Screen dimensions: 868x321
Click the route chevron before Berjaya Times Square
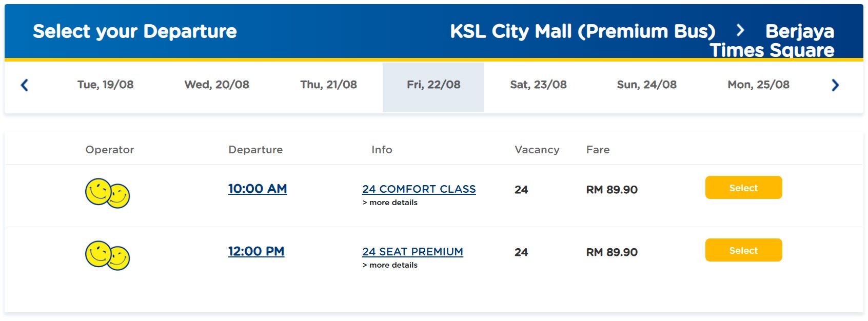pos(740,30)
